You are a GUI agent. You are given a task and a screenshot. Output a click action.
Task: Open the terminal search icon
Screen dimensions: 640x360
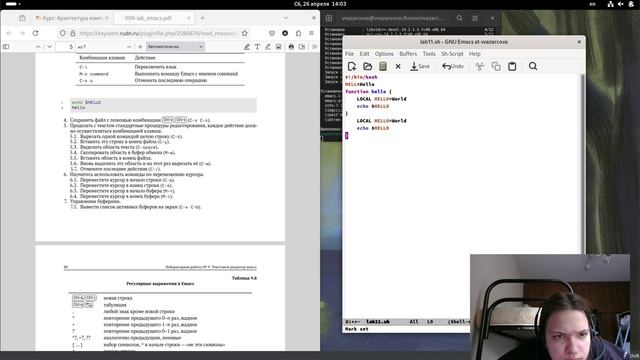pyautogui.click(x=459, y=18)
